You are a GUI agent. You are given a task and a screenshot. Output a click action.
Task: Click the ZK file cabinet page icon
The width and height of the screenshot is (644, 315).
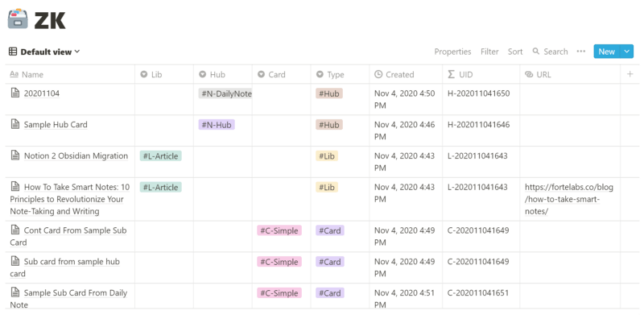18,19
